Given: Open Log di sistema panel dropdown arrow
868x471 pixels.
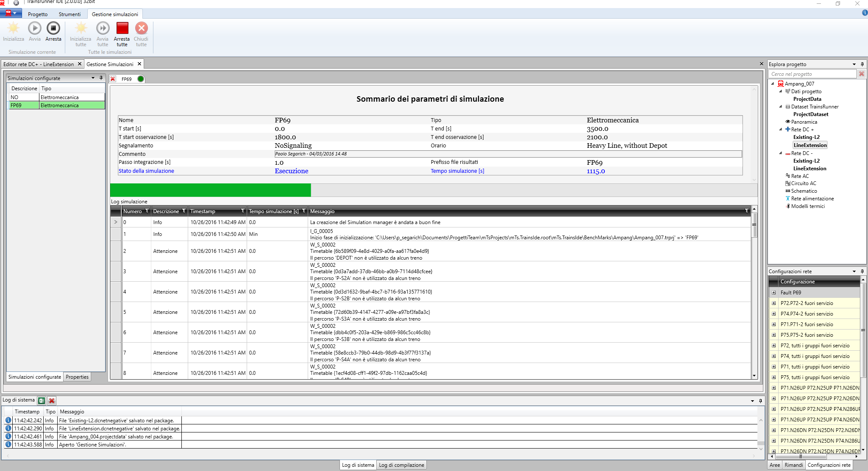Looking at the screenshot, I should 752,401.
